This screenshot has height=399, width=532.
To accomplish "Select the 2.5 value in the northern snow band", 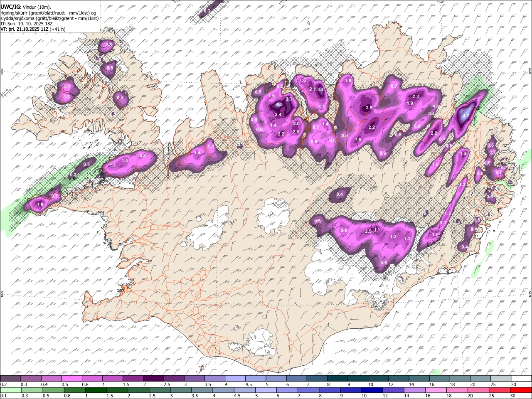I will 369,108.
